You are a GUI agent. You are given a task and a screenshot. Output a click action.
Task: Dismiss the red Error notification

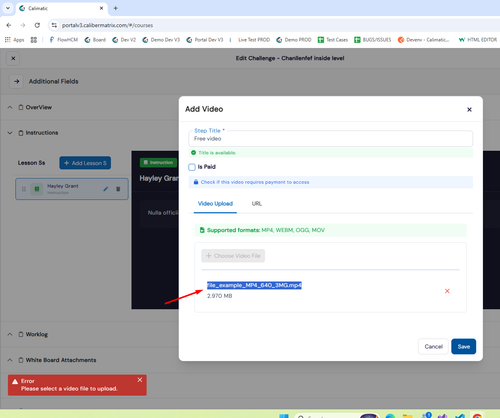point(140,380)
